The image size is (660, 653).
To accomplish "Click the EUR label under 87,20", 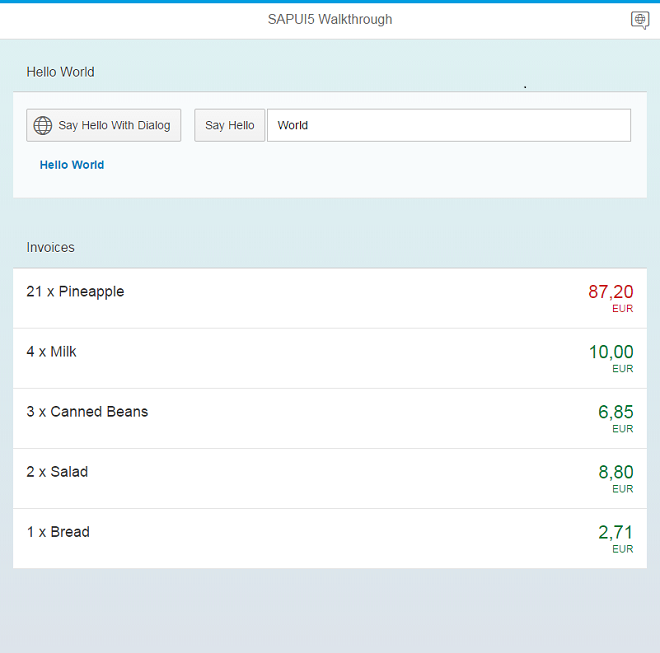I will 622,309.
